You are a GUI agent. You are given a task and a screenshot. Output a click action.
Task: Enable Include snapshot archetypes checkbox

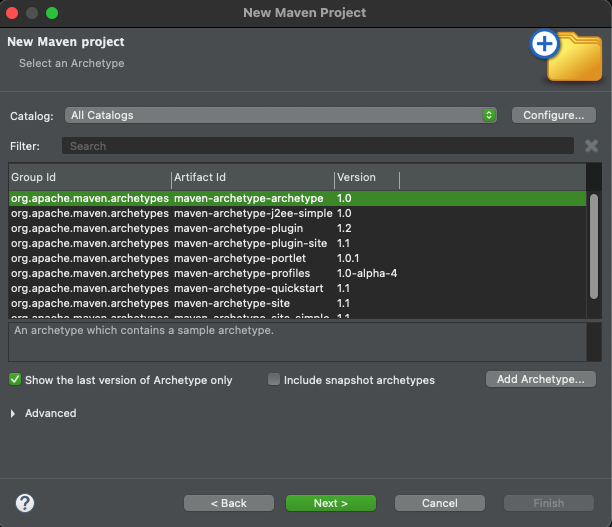(x=274, y=379)
